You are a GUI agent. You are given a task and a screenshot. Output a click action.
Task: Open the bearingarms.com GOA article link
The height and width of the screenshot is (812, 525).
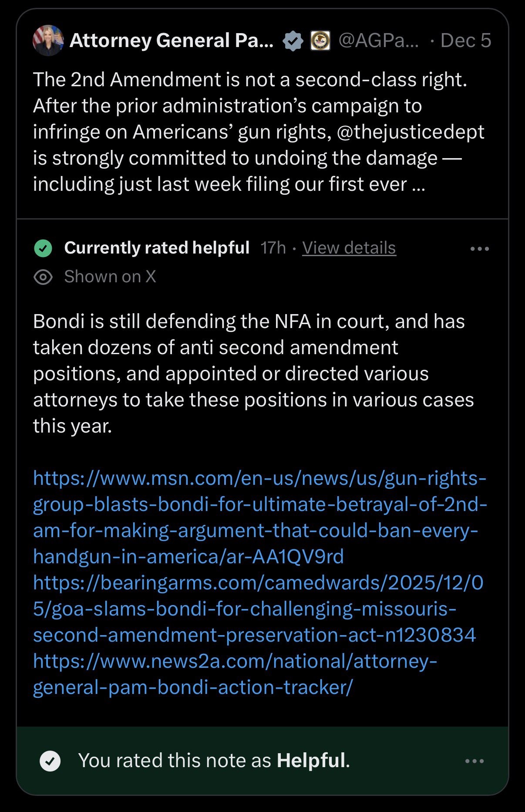(x=258, y=609)
